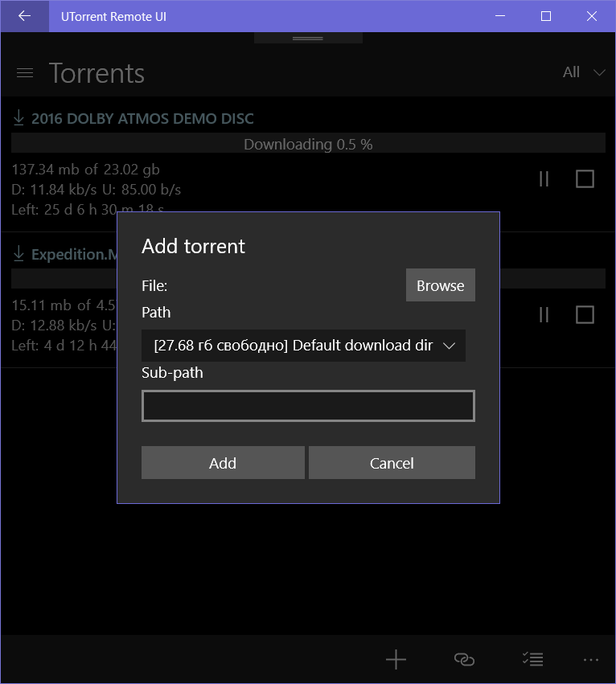616x684 pixels.
Task: Click the add torrent by link icon
Action: point(464,660)
